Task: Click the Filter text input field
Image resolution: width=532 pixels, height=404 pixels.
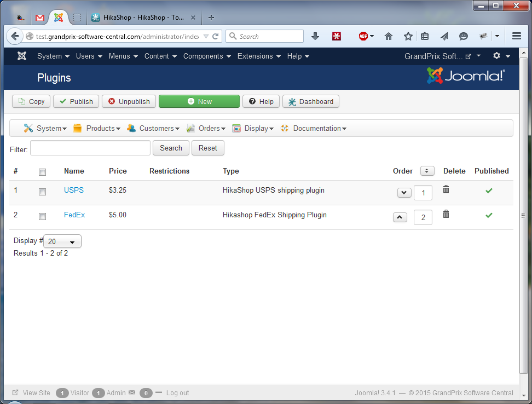Action: (x=90, y=148)
